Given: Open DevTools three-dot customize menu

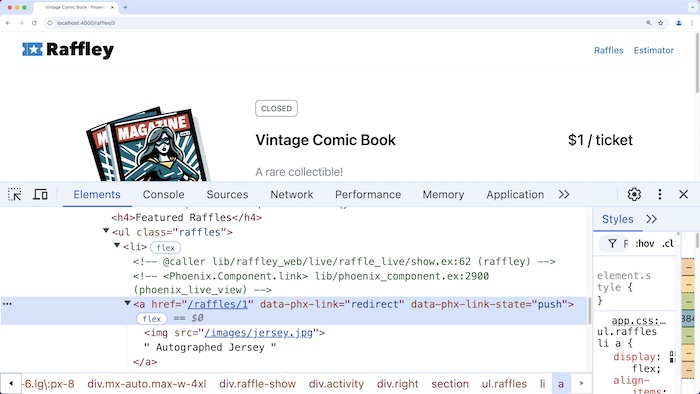Looking at the screenshot, I should pos(659,195).
